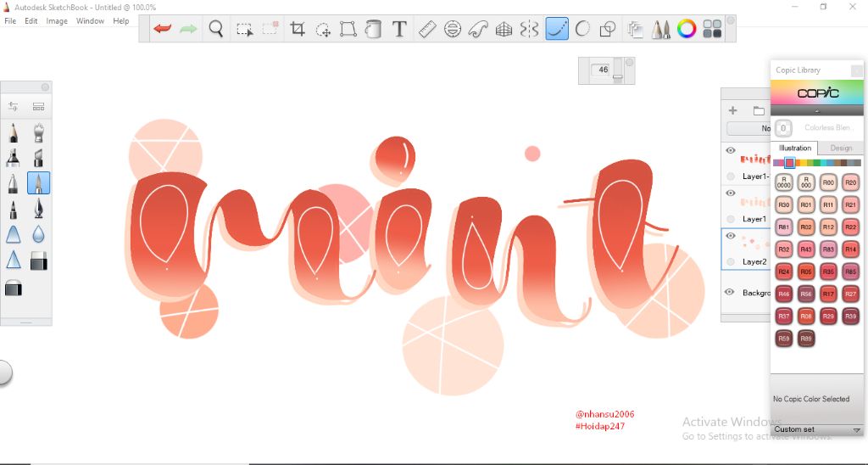Toggle the lock circle next to Layer2

point(731,261)
